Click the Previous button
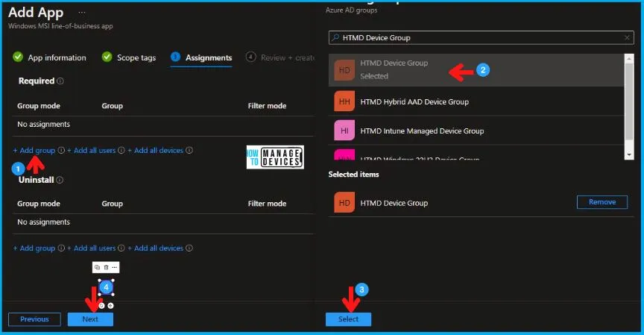The width and height of the screenshot is (644, 335). 34,319
